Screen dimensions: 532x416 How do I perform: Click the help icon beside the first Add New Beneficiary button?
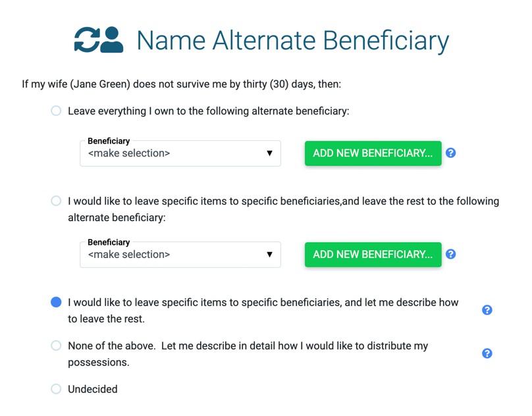452,153
